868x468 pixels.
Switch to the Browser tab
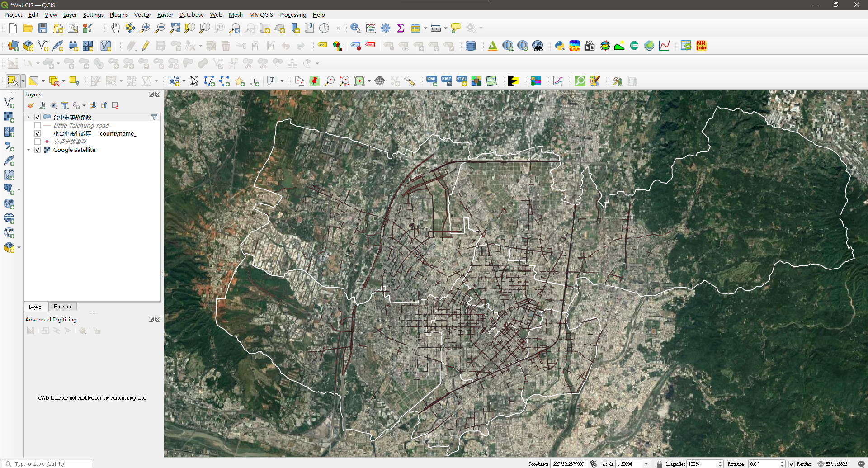62,307
